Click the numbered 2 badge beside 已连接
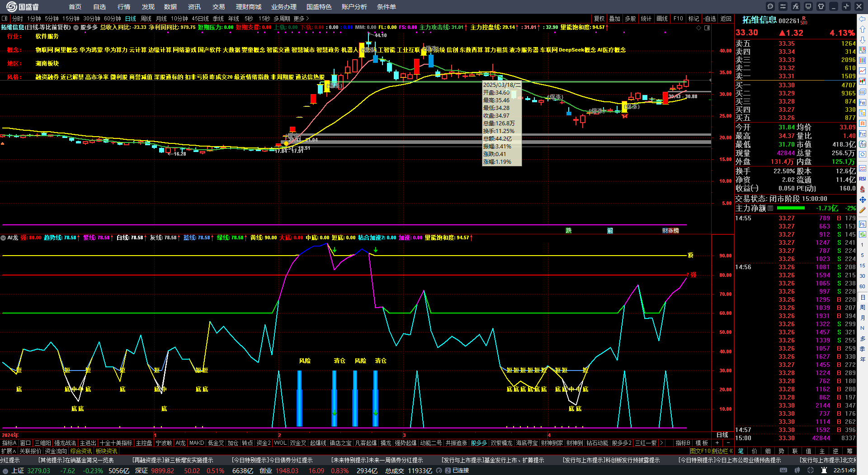868x475 pixels. click(x=448, y=470)
